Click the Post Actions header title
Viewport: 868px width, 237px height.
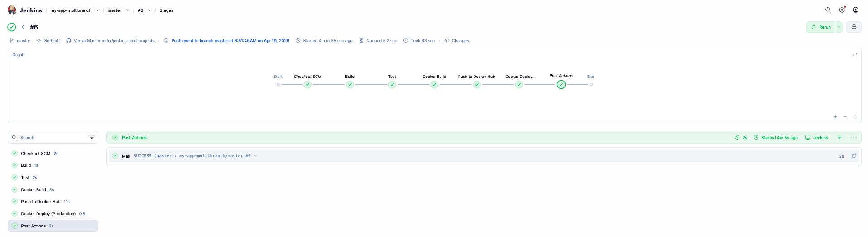click(x=134, y=138)
